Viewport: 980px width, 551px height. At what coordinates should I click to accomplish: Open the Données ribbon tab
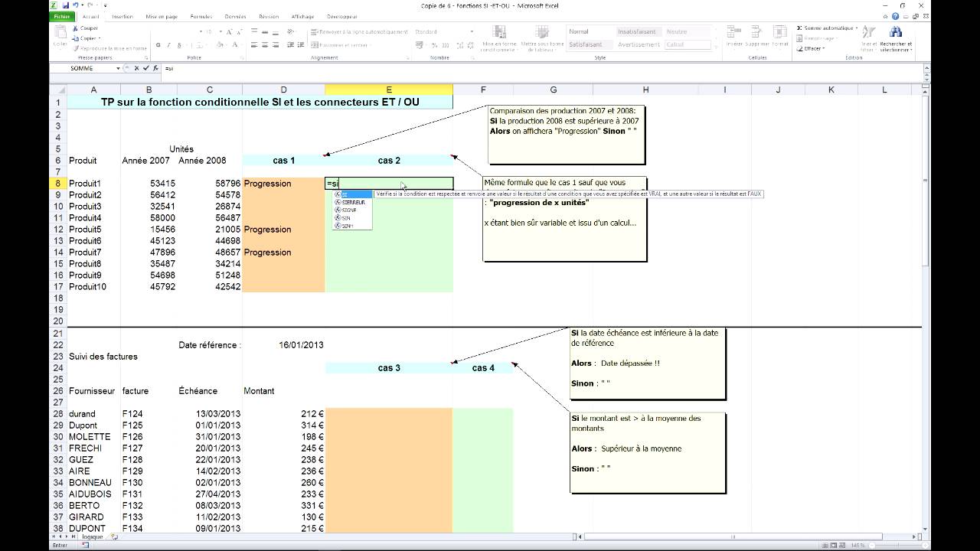[236, 16]
